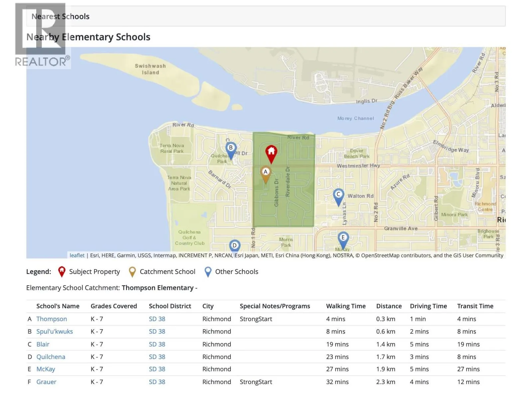Select catchment school marker A on map
532x399 pixels.
[x=265, y=173]
